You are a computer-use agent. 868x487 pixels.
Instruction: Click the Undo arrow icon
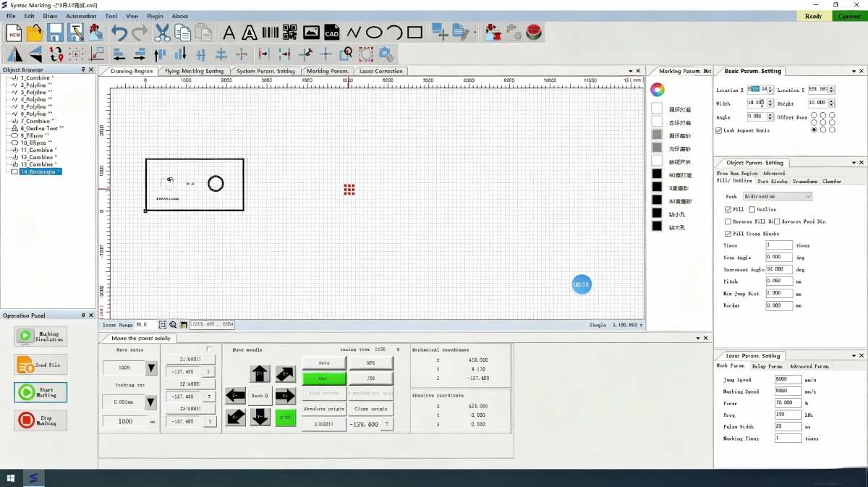(119, 33)
